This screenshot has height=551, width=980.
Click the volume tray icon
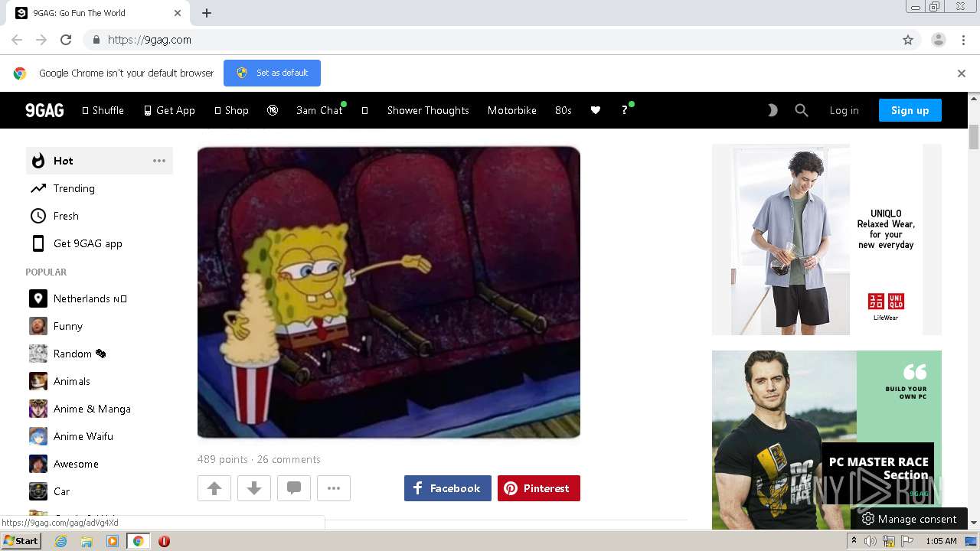coord(871,541)
